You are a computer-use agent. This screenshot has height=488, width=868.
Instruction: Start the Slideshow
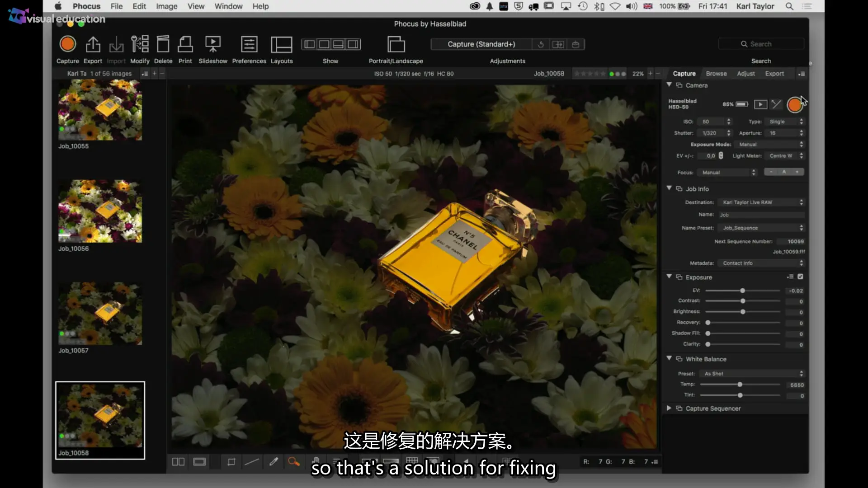(x=213, y=44)
